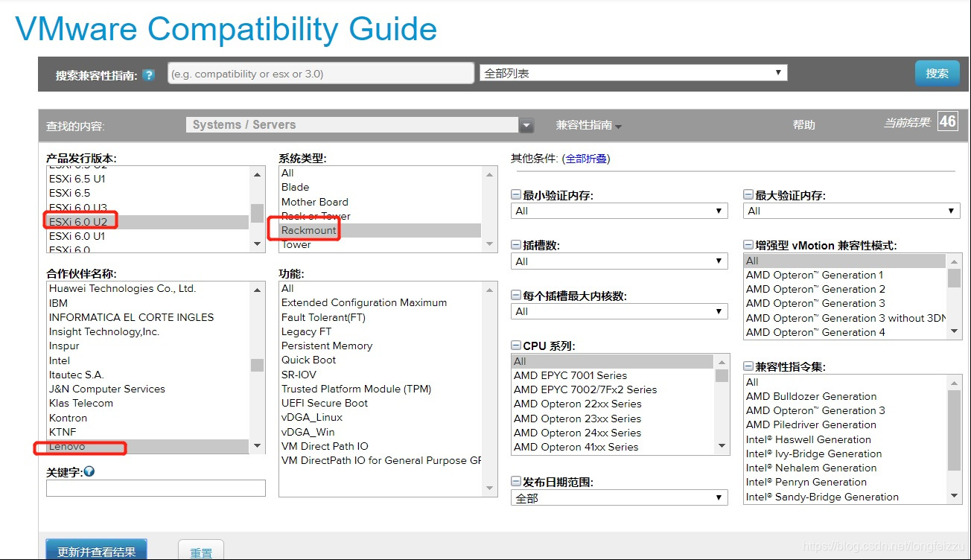Select AMD Bulldozer Generation instruction set

(845, 397)
